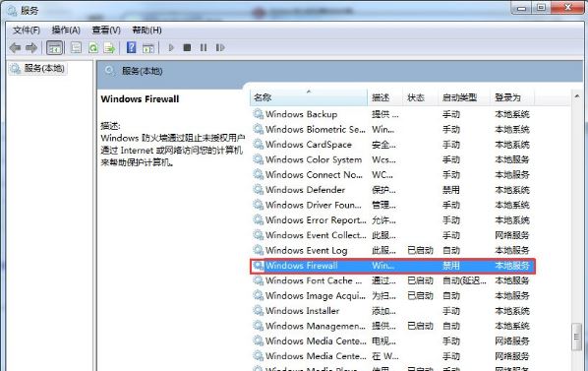This screenshot has height=371, width=588.
Task: Select Windows Driver Foun... service
Action: coord(392,205)
